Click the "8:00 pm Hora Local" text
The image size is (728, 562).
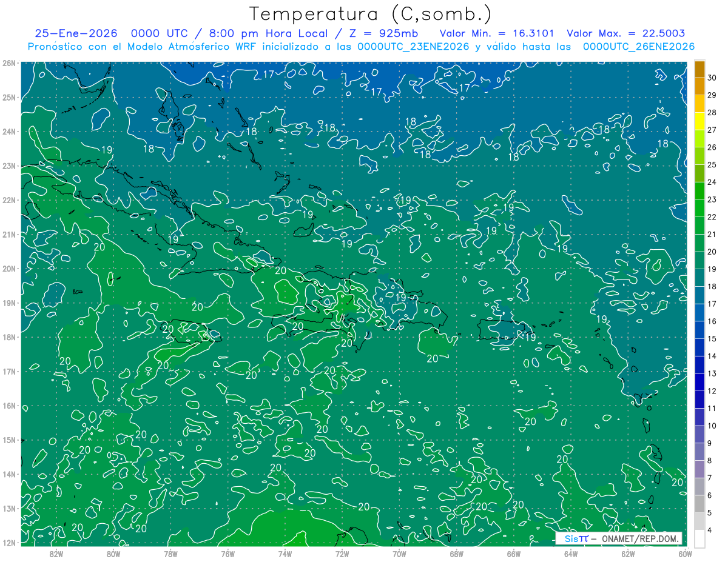point(269,34)
